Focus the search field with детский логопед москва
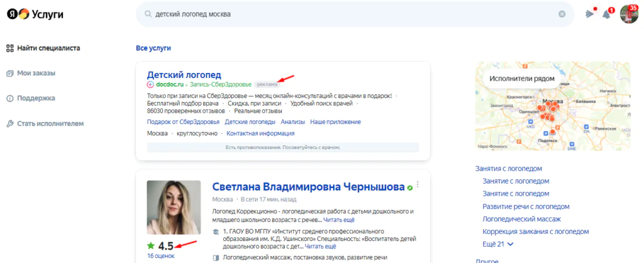Viewport: 644px width, 263px height. pyautogui.click(x=355, y=14)
